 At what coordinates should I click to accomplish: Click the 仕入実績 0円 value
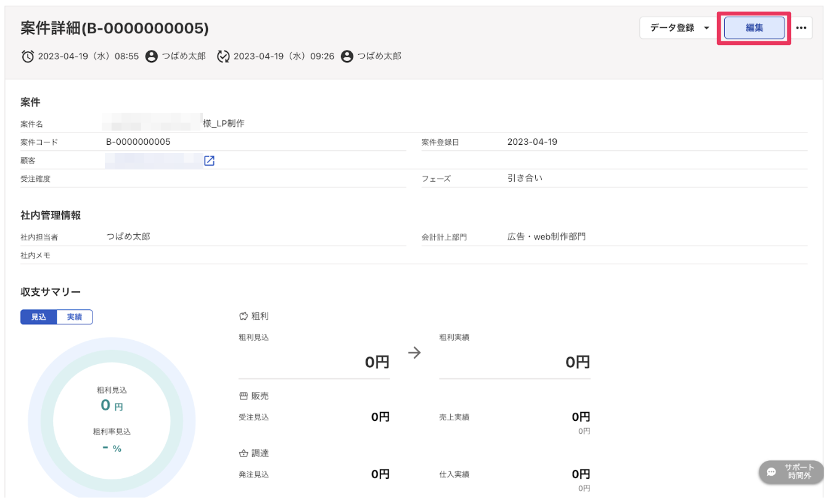click(x=581, y=474)
